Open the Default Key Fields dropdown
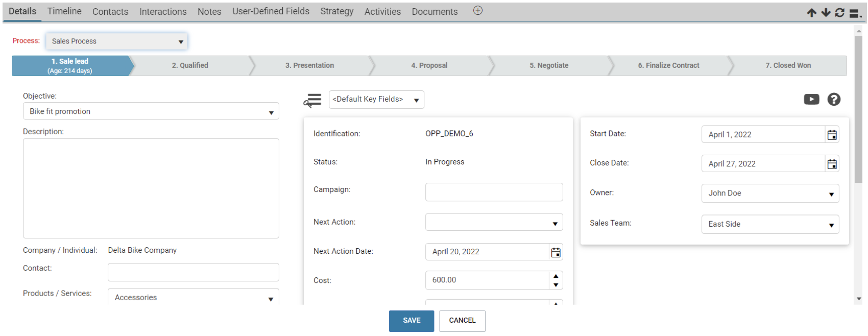The height and width of the screenshot is (336, 868). pos(376,100)
